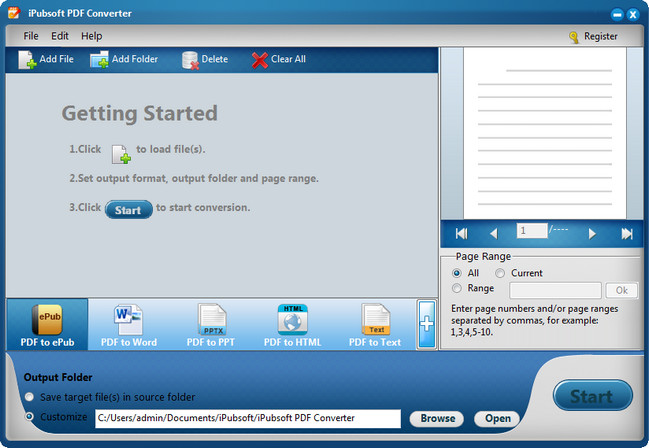Select the All page range option

[457, 273]
